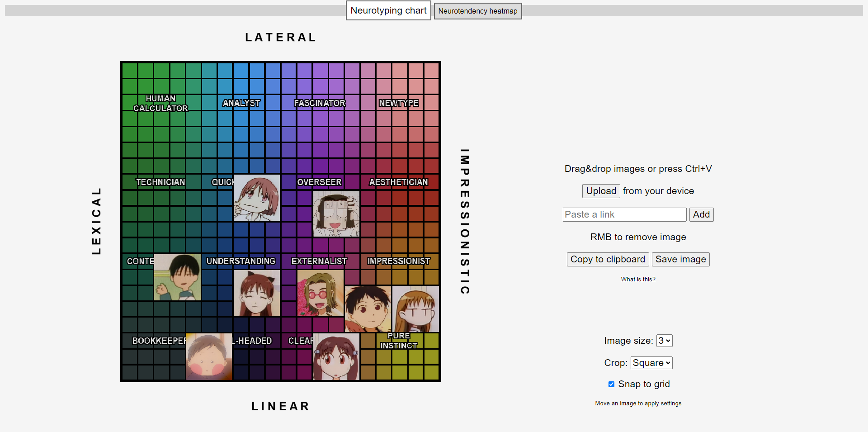
Task: Click the orange-haired girl image under Impressionist
Action: pyautogui.click(x=415, y=309)
